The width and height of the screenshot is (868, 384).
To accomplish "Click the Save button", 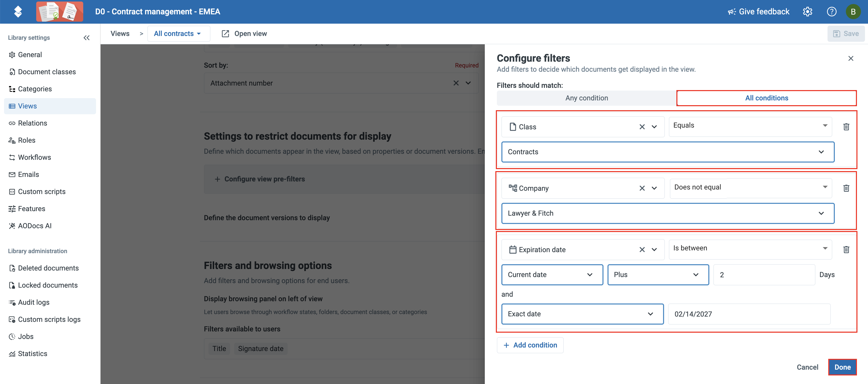I will click(x=846, y=33).
